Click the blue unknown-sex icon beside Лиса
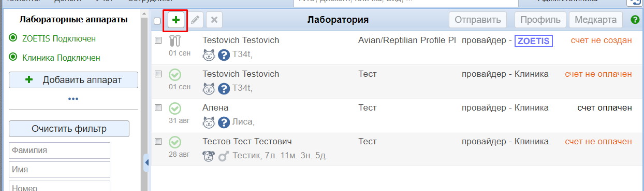Viewport: 644px width, 191px height. tap(224, 122)
